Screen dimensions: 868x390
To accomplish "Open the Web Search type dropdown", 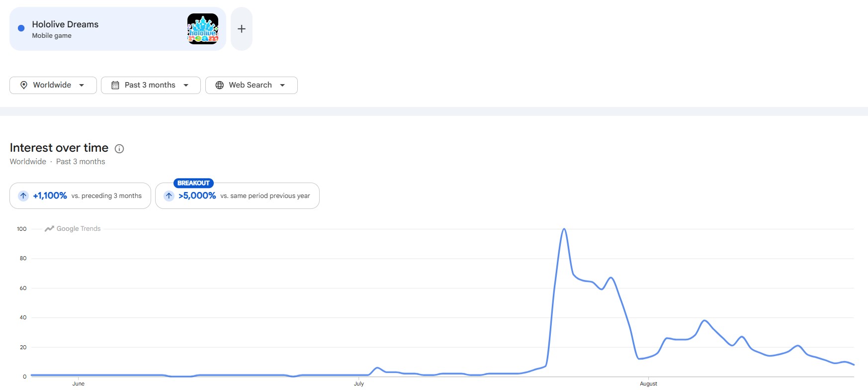I will tap(252, 85).
